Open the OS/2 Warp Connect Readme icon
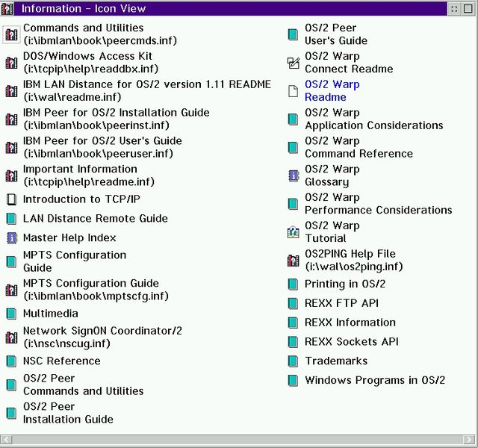This screenshot has width=478, height=448. coord(294,63)
